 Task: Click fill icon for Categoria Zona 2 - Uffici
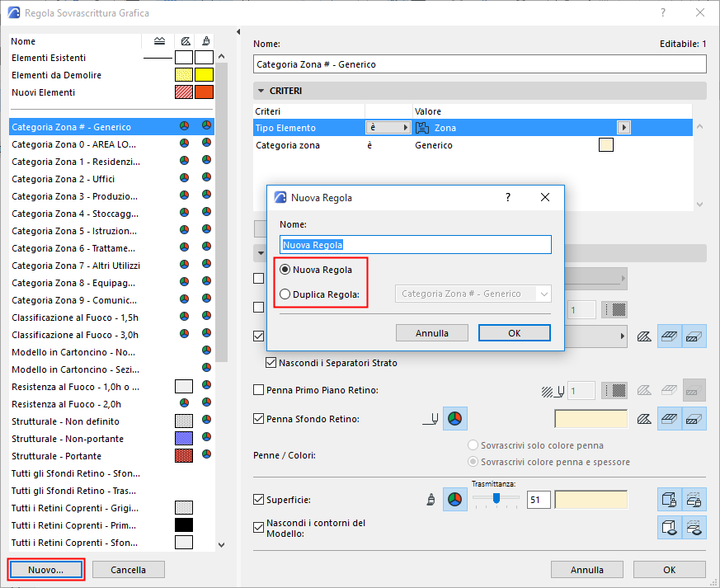pyautogui.click(x=184, y=178)
